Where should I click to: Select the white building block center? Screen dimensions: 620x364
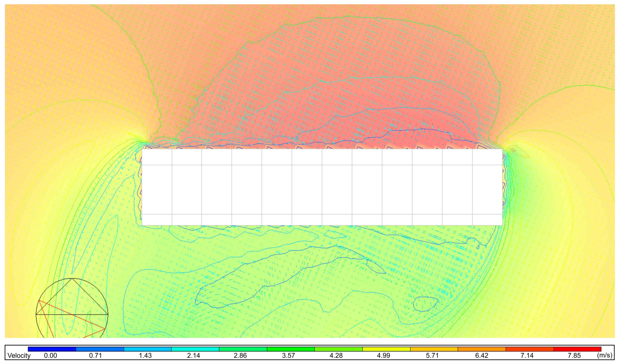tap(322, 187)
